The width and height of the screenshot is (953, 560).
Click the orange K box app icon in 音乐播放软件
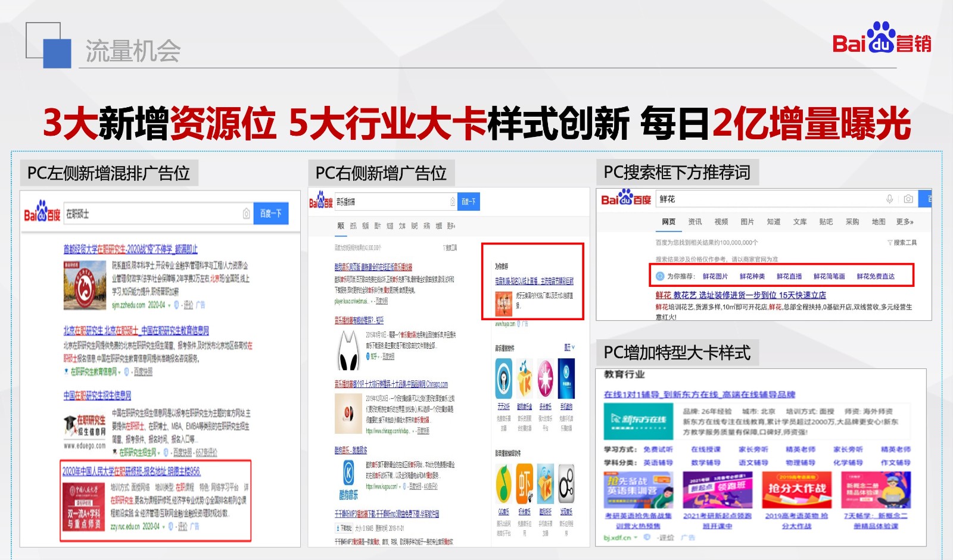pyautogui.click(x=525, y=378)
